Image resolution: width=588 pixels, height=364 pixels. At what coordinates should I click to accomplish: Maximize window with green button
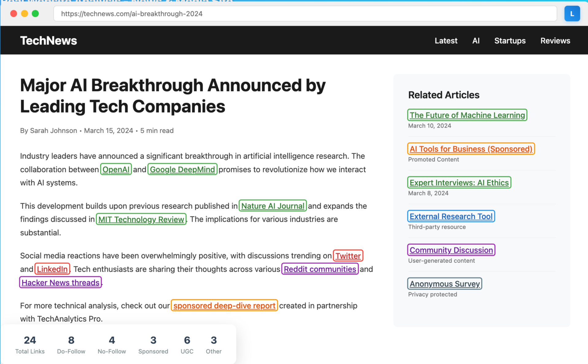[x=35, y=13]
